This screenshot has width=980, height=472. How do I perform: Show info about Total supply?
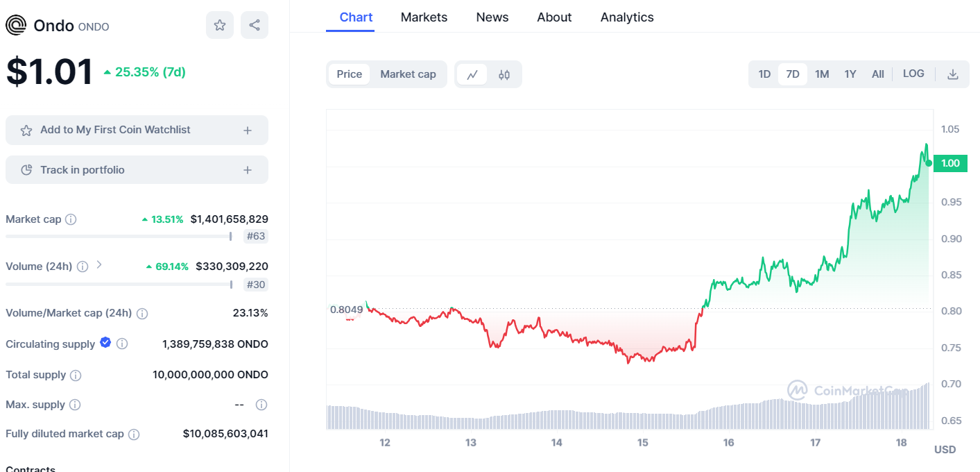pos(76,376)
